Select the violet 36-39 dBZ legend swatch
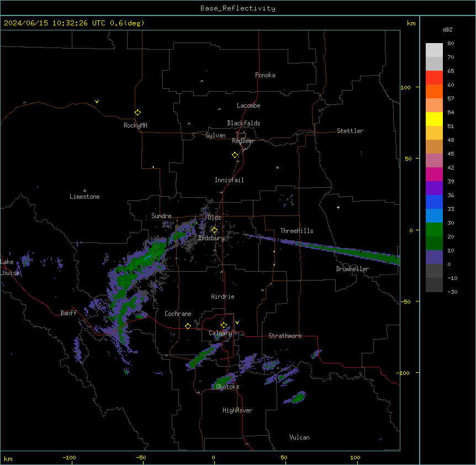Viewport: 476px width, 465px height. pos(434,188)
